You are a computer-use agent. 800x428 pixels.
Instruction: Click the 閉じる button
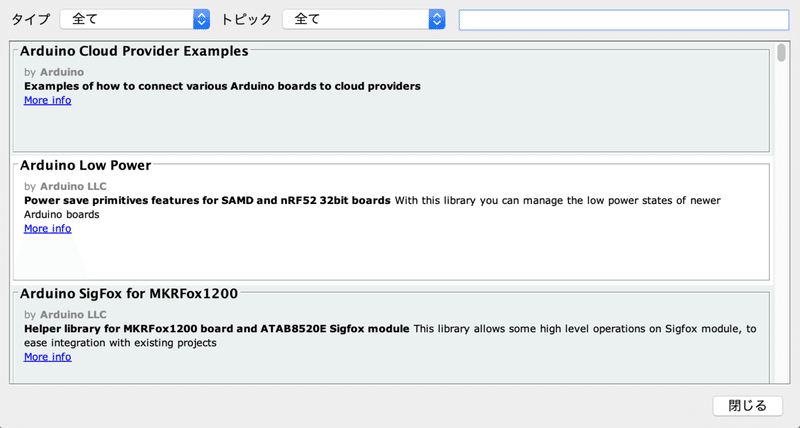pos(747,406)
